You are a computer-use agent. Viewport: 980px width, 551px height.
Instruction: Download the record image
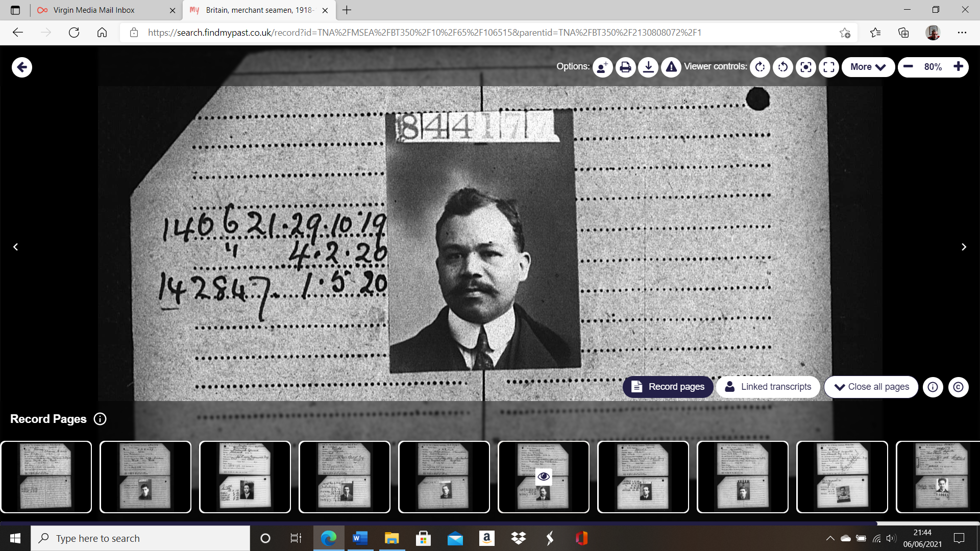coord(648,67)
